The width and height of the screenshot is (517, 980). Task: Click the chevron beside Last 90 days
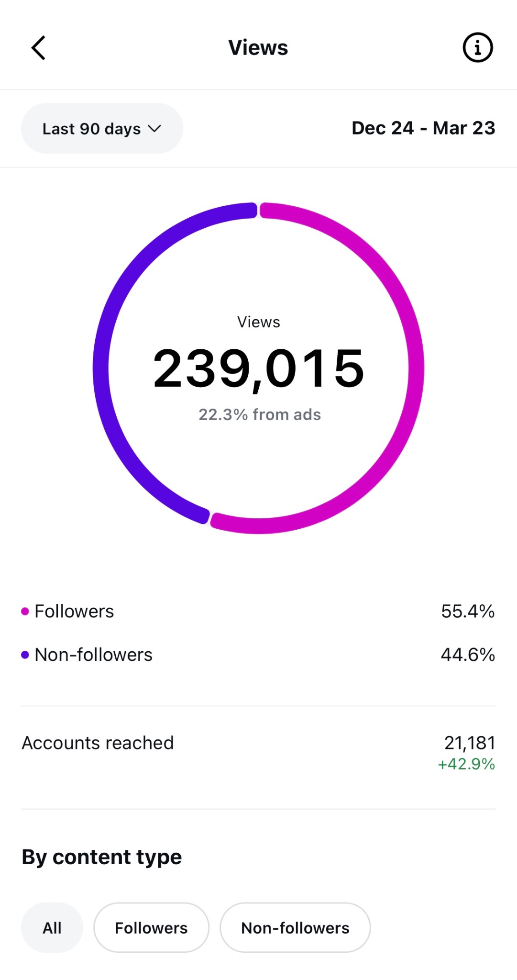click(154, 129)
